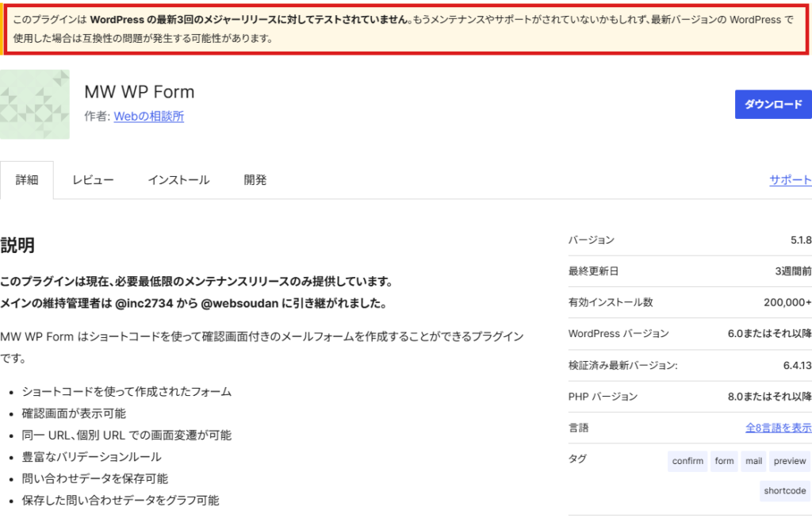Select the confirm tag
This screenshot has width=812, height=522.
click(x=688, y=461)
